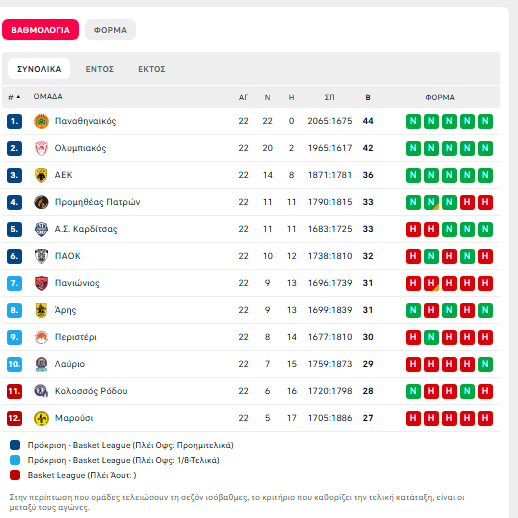Click the Παναθηναϊκός team logo
Image resolution: width=518 pixels, height=518 pixels.
41,121
